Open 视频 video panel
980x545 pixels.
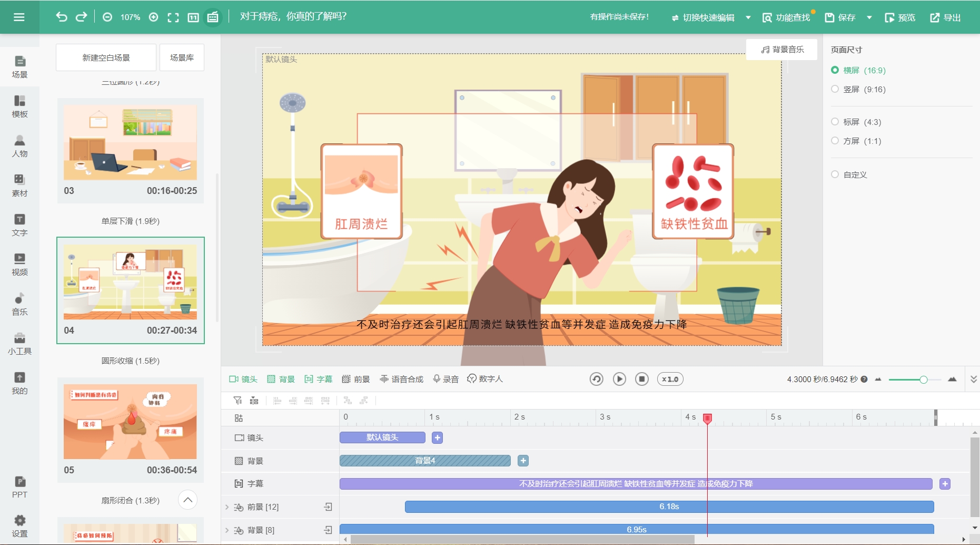point(19,265)
